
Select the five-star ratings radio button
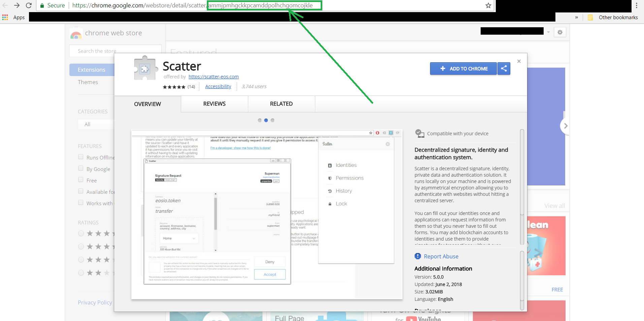coord(81,234)
